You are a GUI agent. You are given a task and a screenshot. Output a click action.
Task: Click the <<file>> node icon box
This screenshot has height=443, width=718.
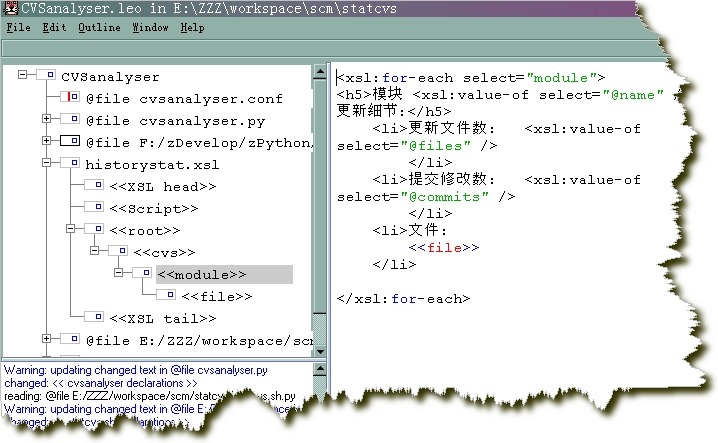point(166,294)
